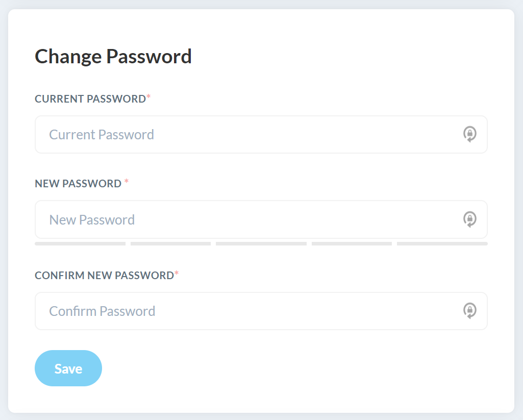This screenshot has width=523, height=420.
Task: Focus the Confirm Password input field
Action: pyautogui.click(x=261, y=311)
